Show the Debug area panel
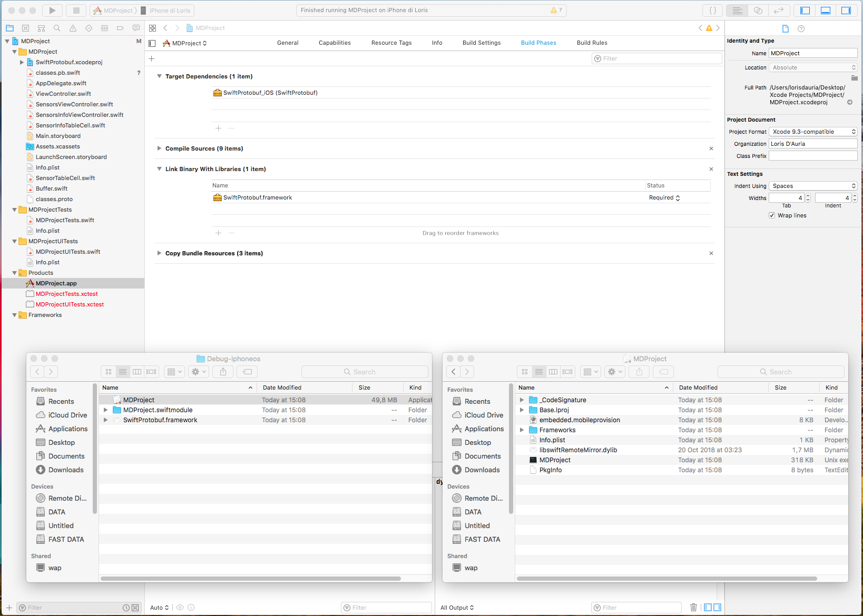863x616 pixels. point(825,10)
